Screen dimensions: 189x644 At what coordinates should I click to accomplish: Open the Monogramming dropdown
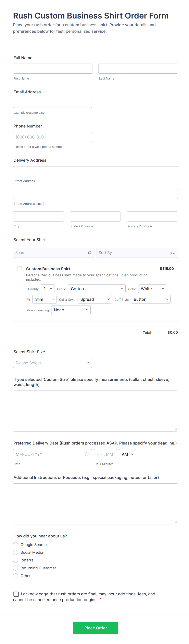(71, 310)
